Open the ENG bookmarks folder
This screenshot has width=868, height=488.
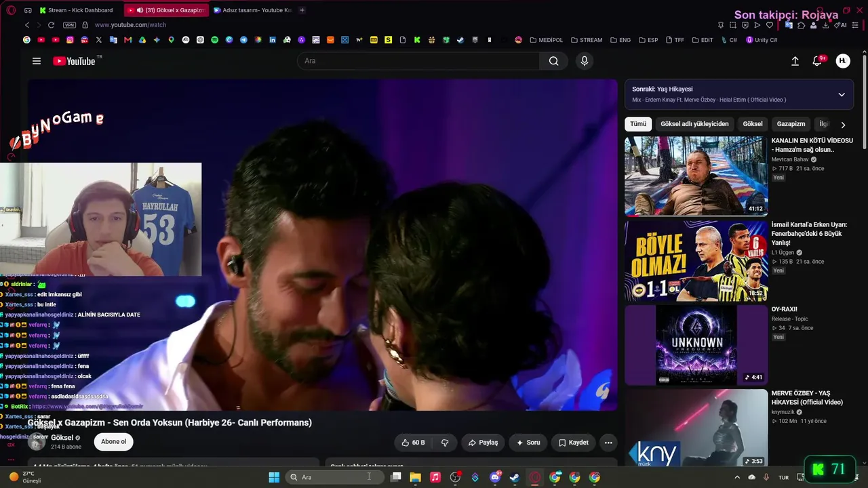pyautogui.click(x=620, y=40)
